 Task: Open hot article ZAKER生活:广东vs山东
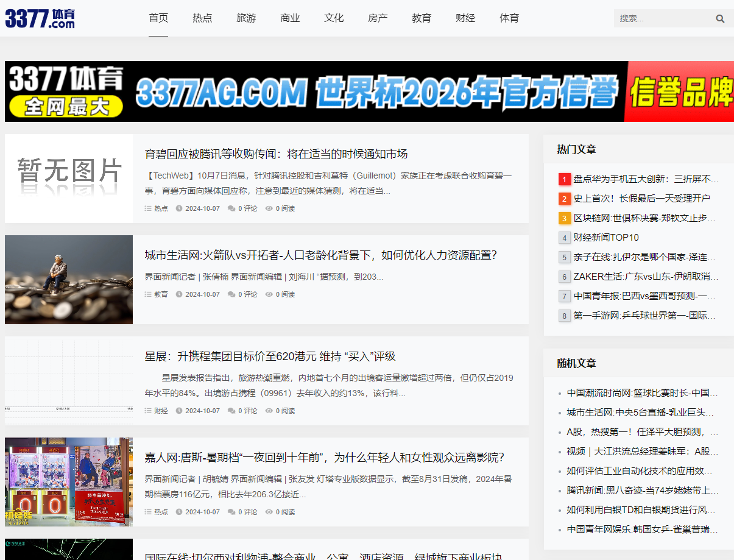pos(646,277)
